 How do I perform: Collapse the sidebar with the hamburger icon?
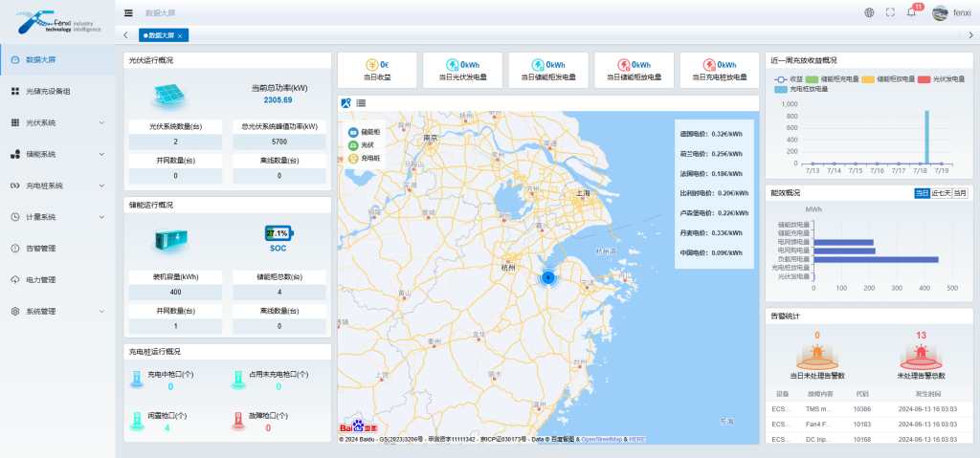pyautogui.click(x=129, y=12)
